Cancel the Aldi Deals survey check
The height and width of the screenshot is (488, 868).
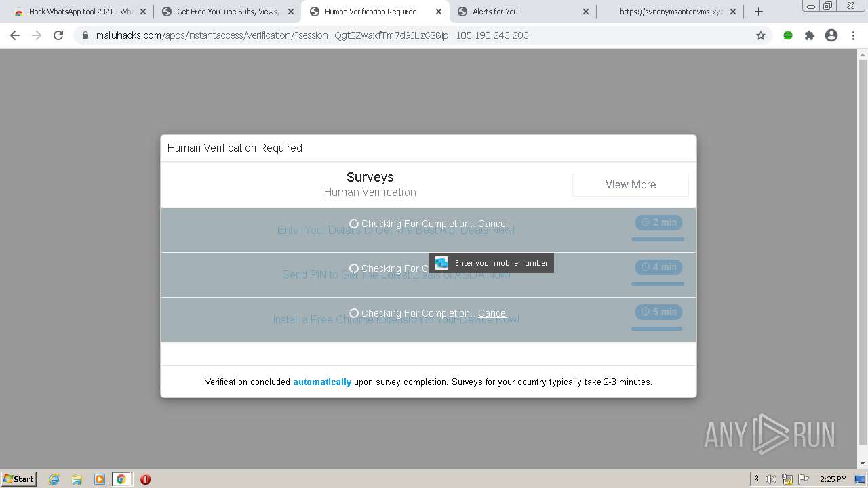[x=493, y=224]
